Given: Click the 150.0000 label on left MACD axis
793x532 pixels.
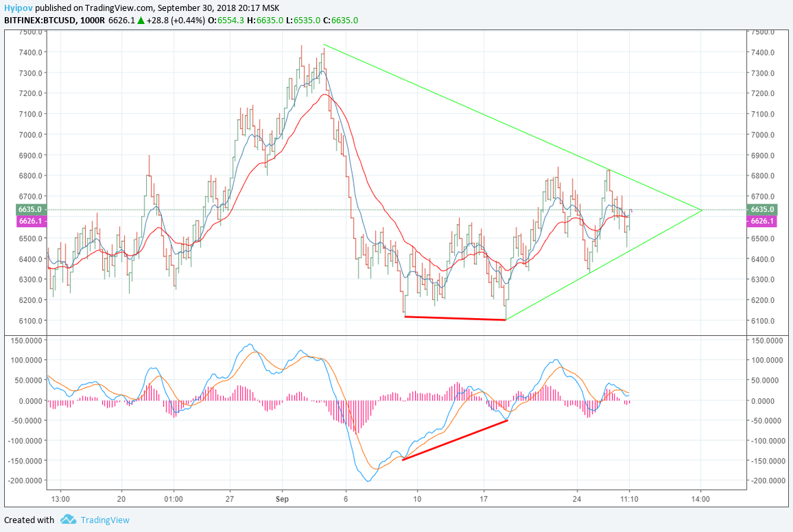Looking at the screenshot, I should pyautogui.click(x=26, y=341).
